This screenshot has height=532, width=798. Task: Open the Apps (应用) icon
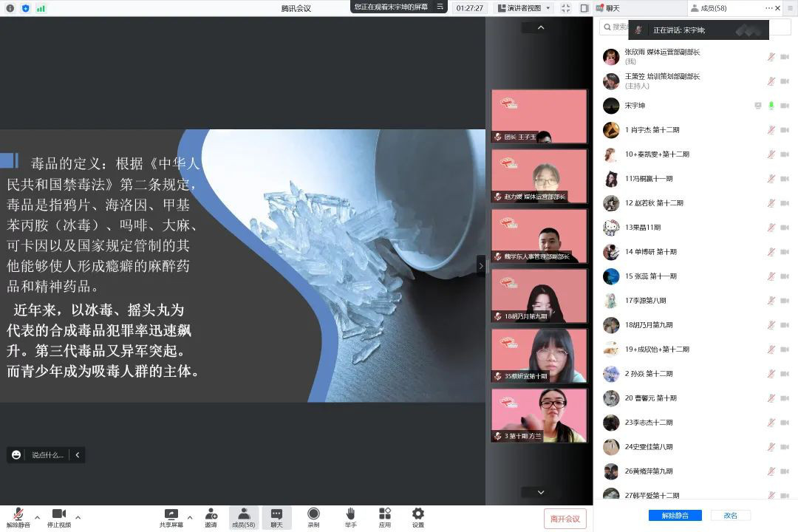click(384, 514)
